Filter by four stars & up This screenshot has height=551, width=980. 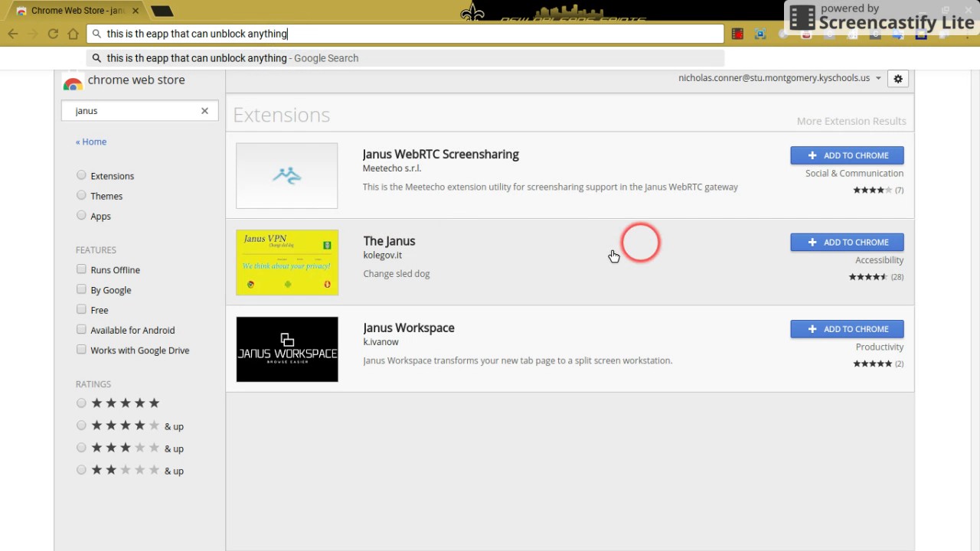[x=81, y=425]
